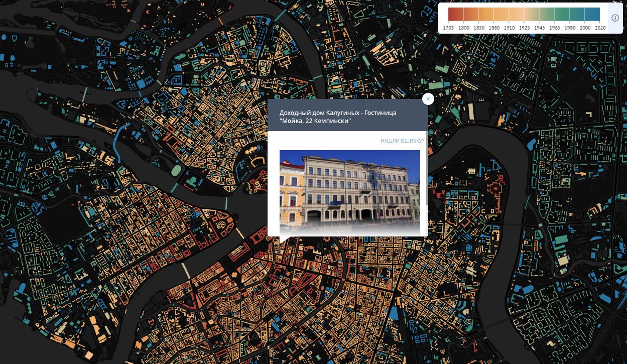Image resolution: width=627 pixels, height=364 pixels.
Task: Select the 1880–1910 legend color segment
Action: tap(501, 14)
